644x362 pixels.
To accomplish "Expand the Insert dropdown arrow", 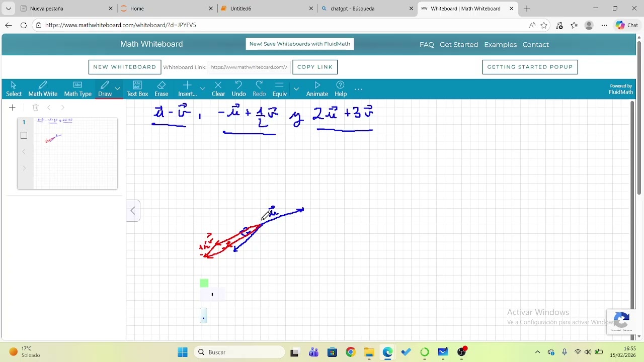I will point(203,88).
